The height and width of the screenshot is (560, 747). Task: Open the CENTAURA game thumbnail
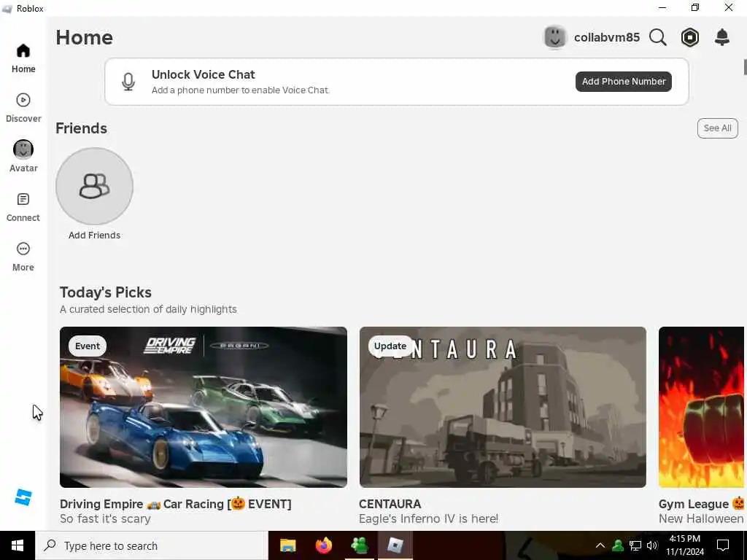click(x=503, y=407)
